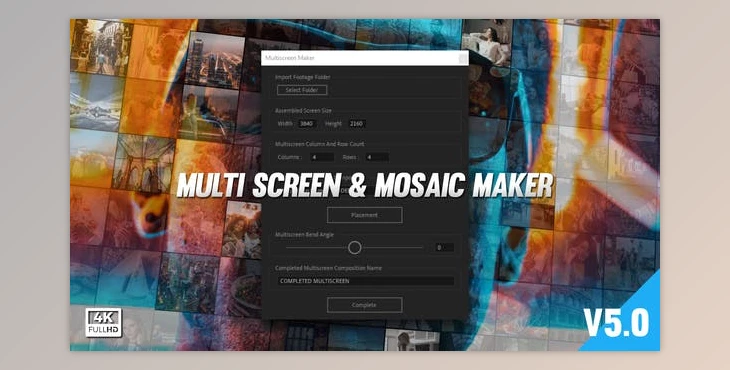Click the Height input field showing 2160
The image size is (730, 370).
coord(357,124)
